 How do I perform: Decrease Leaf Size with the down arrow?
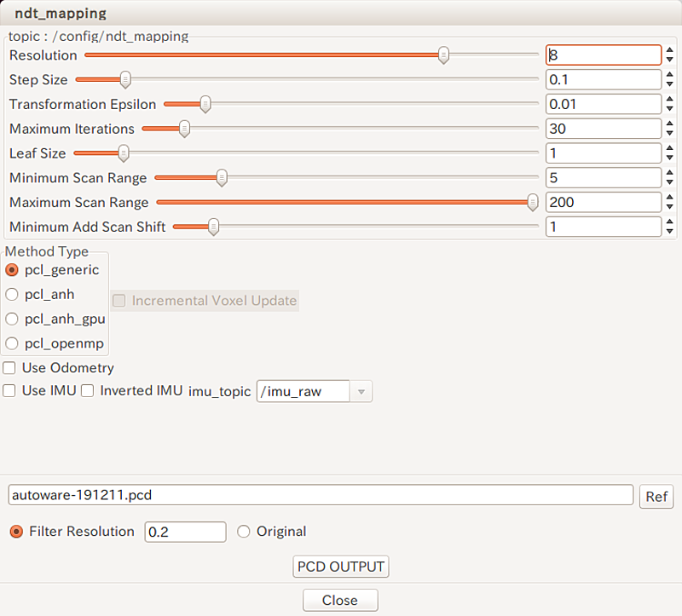pos(670,158)
